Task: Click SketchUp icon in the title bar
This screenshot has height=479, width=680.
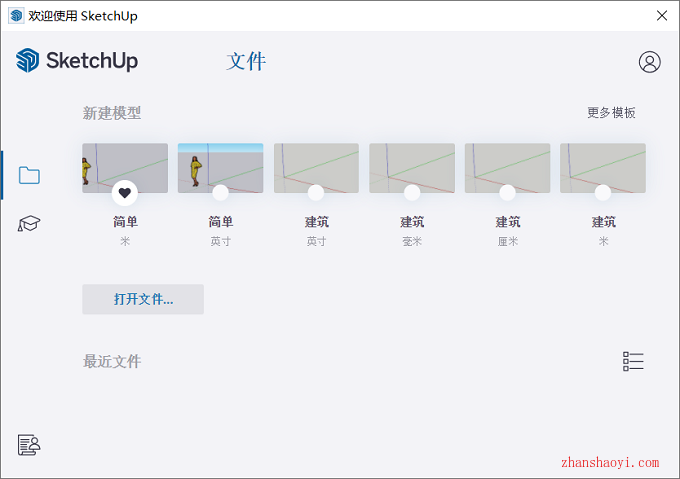Action: coord(16,16)
